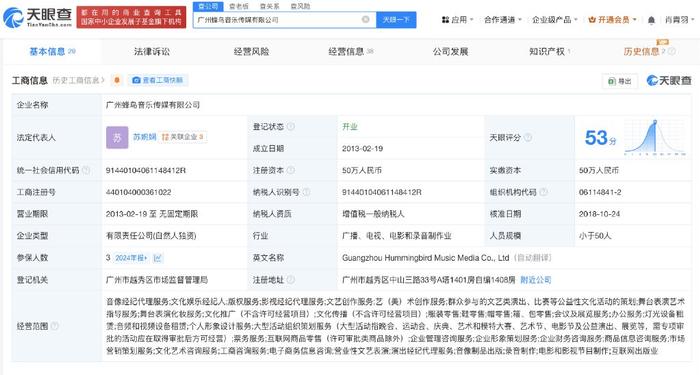Screen dimensions: 700x375
Task: Select credit code 91440104061148412R under 统一社会信用代码
Action: click(x=146, y=170)
